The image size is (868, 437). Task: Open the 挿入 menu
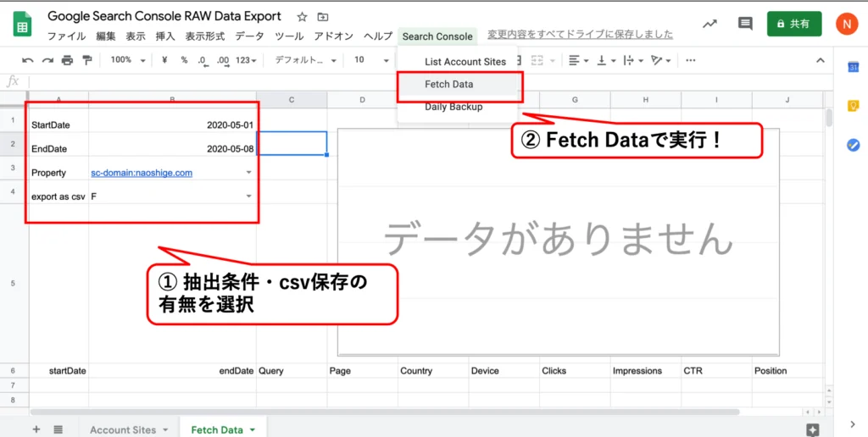click(x=165, y=36)
